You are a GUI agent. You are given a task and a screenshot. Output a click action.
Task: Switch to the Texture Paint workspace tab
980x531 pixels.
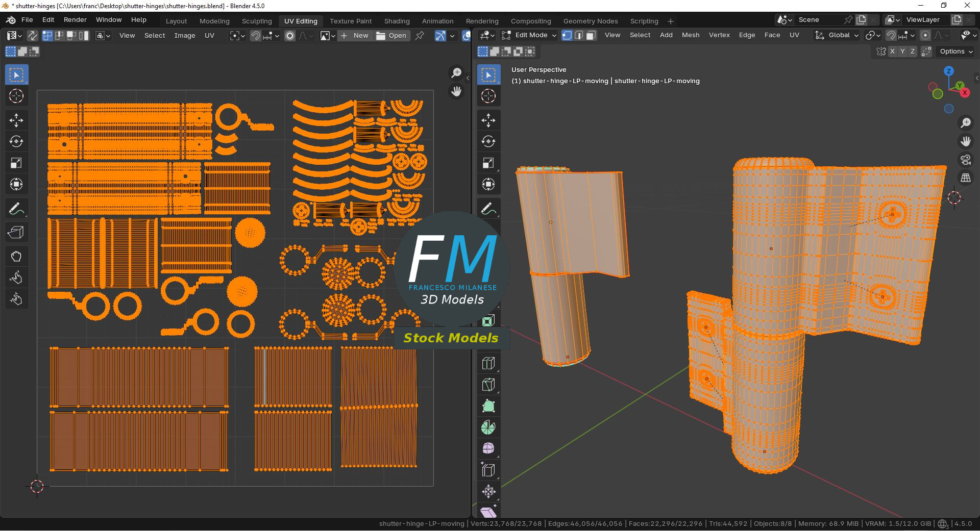pyautogui.click(x=350, y=21)
